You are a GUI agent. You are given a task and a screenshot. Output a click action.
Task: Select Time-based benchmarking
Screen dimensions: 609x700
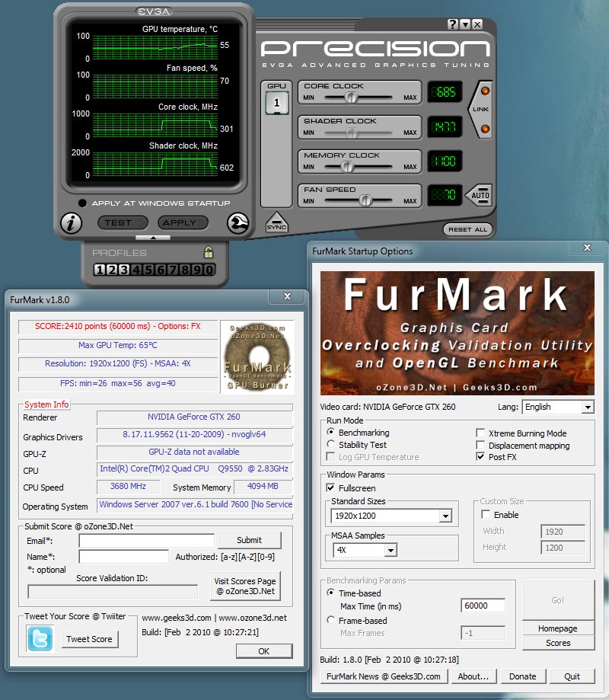click(x=330, y=593)
